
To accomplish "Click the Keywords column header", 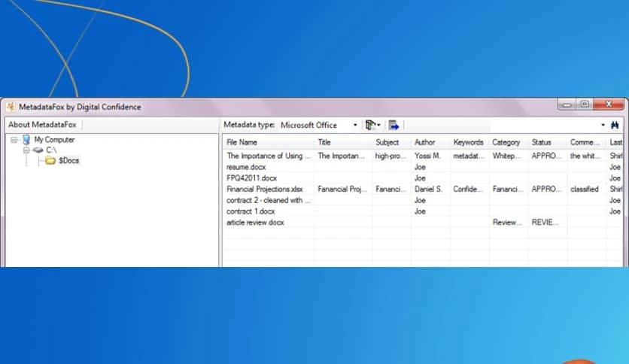I will [468, 142].
